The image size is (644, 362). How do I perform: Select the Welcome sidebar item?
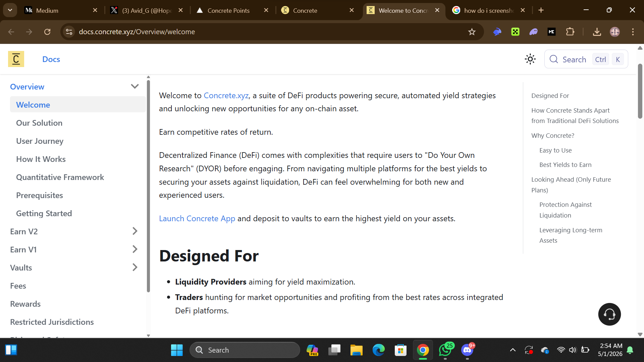(78, 105)
